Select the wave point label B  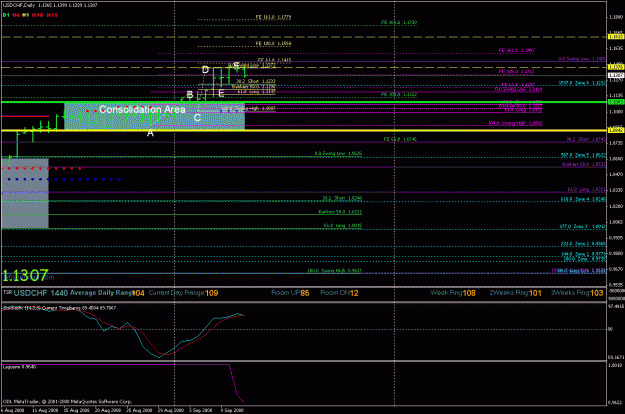pyautogui.click(x=190, y=94)
